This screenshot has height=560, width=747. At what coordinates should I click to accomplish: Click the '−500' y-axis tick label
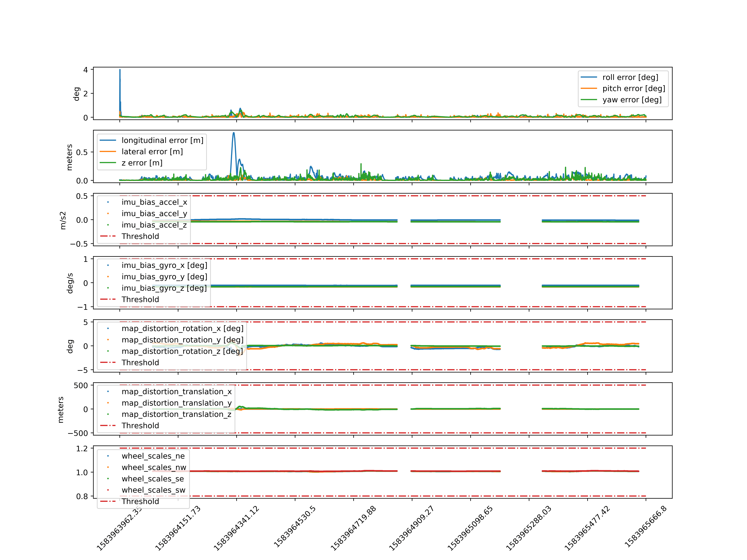(78, 433)
